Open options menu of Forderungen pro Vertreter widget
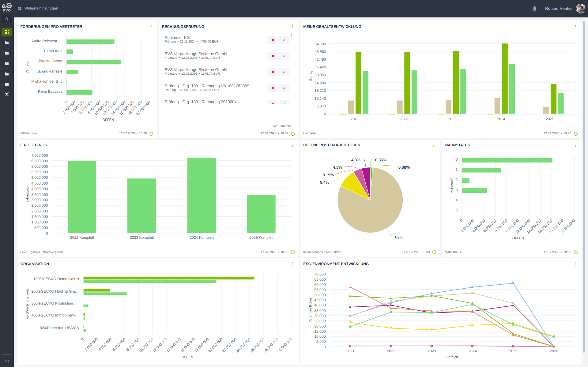This screenshot has height=367, width=588. (151, 27)
